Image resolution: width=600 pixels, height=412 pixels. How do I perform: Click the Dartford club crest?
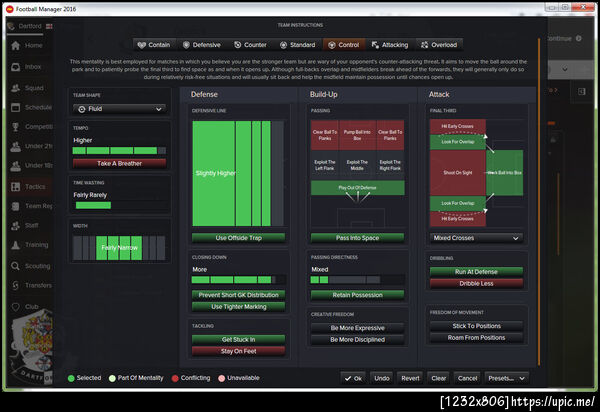click(34, 346)
